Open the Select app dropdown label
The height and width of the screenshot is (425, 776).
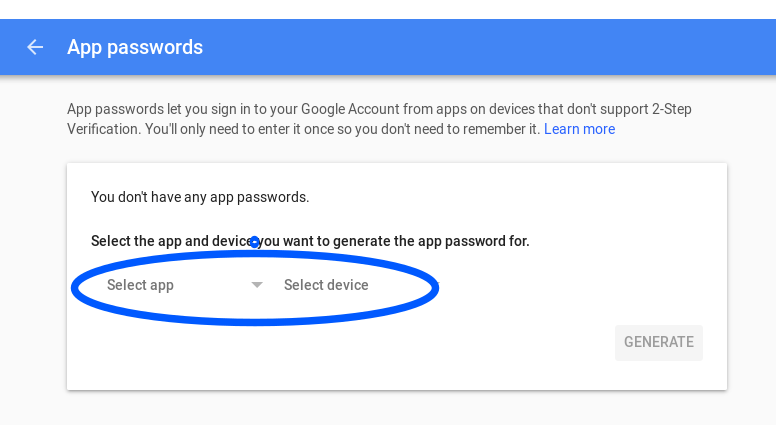[141, 285]
